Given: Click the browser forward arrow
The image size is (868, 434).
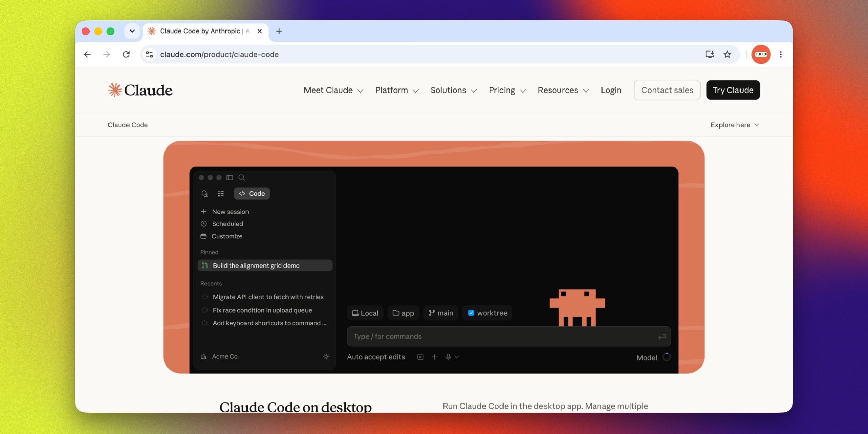Looking at the screenshot, I should pos(106,54).
